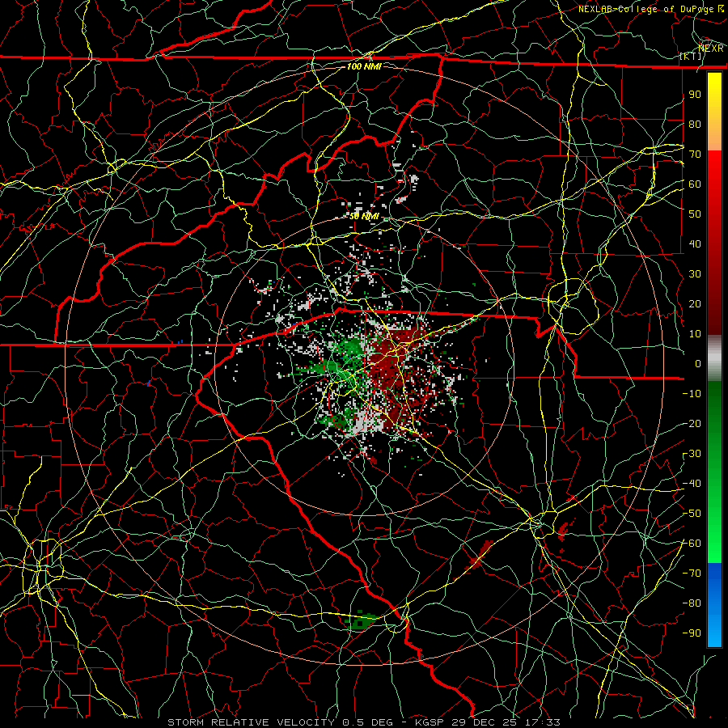Click the 17:33 timestamp in footer
728x728 pixels.
point(543,722)
